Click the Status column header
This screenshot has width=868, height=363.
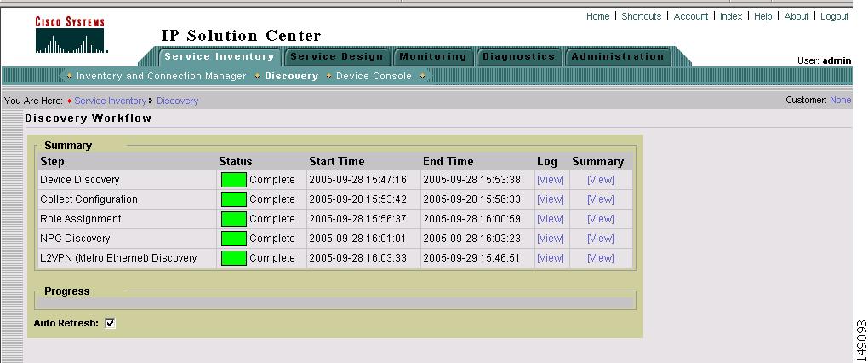(235, 162)
